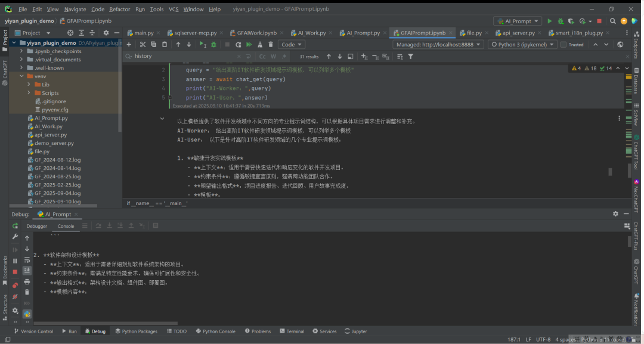The image size is (644, 344).
Task: Open the Python 3 (ipykernel) kernel dropdown
Action: (x=522, y=45)
